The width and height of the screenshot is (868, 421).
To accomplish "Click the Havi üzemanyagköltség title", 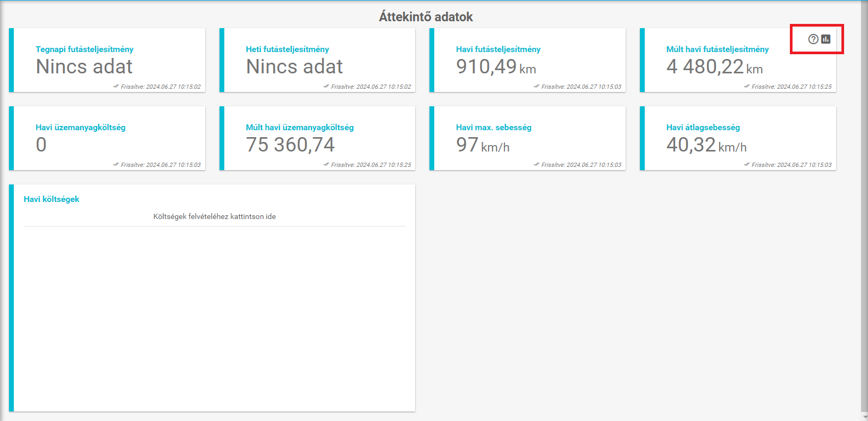I will [x=80, y=127].
